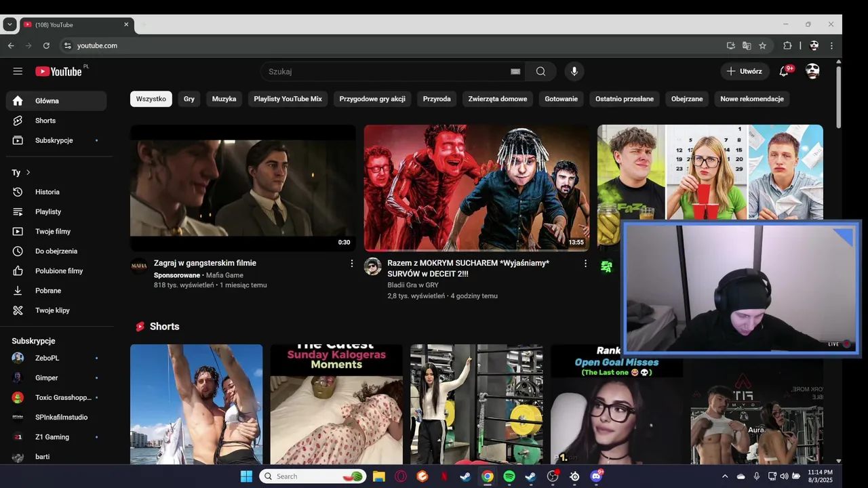Image resolution: width=868 pixels, height=488 pixels.
Task: Select the Muzyka filter chip
Action: pyautogui.click(x=224, y=99)
